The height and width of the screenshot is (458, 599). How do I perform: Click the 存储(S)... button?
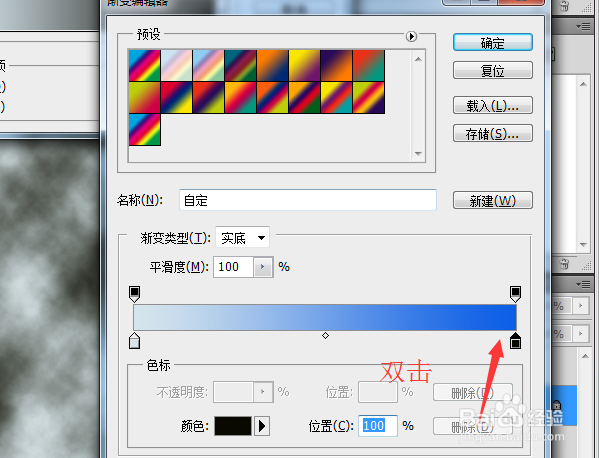pyautogui.click(x=493, y=133)
